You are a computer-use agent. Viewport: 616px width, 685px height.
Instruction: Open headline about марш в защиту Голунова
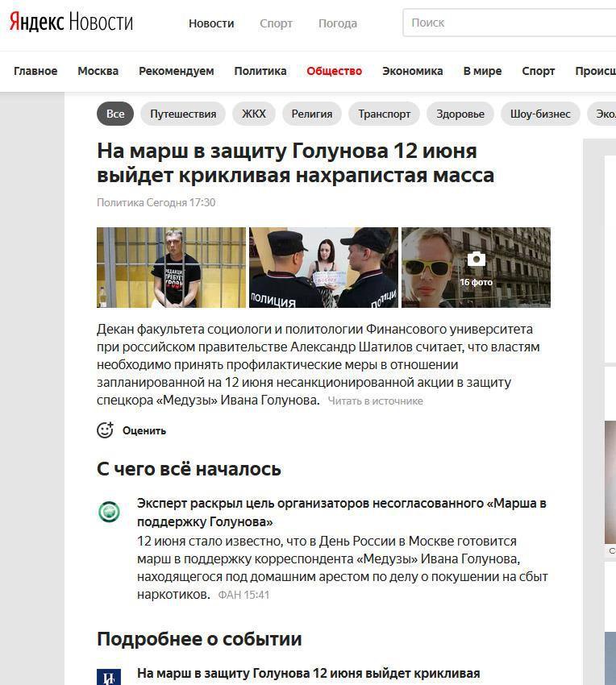(295, 163)
